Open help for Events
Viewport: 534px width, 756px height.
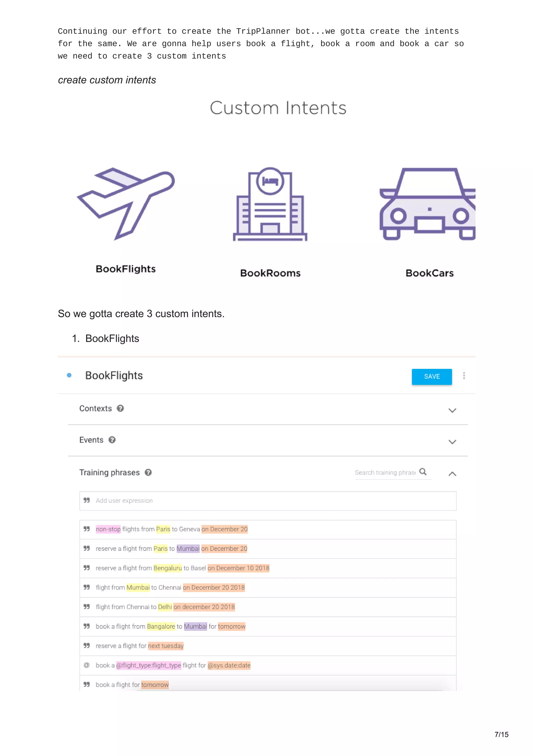(x=112, y=440)
